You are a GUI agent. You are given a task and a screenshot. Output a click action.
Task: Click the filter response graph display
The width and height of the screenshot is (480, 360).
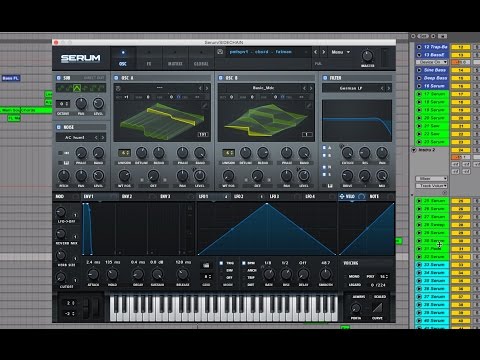[x=357, y=121]
